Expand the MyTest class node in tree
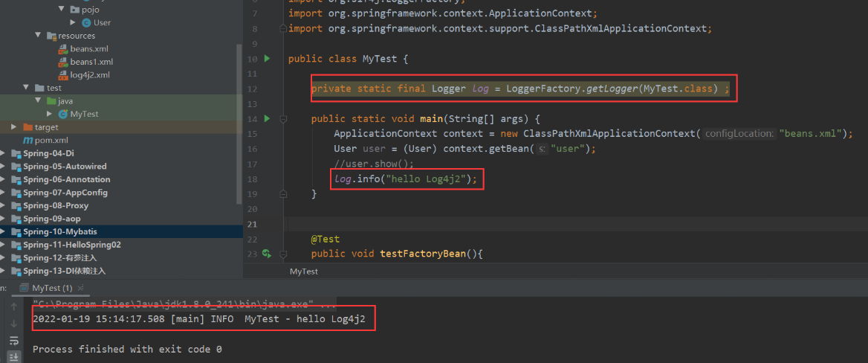 click(x=50, y=114)
